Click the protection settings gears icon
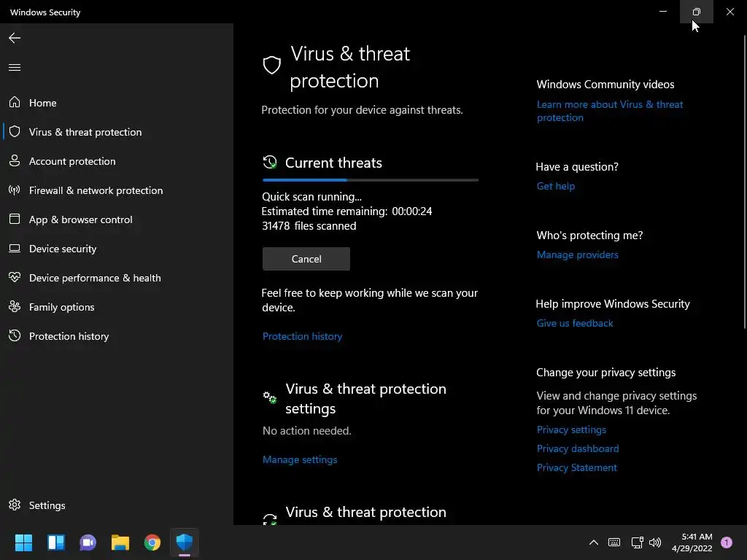The height and width of the screenshot is (560, 747). [270, 397]
